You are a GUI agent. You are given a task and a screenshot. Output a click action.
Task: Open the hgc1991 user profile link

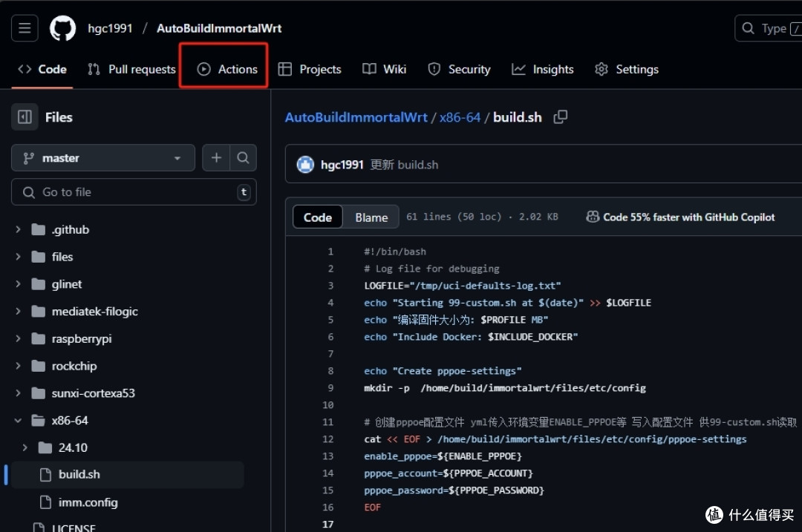[110, 28]
